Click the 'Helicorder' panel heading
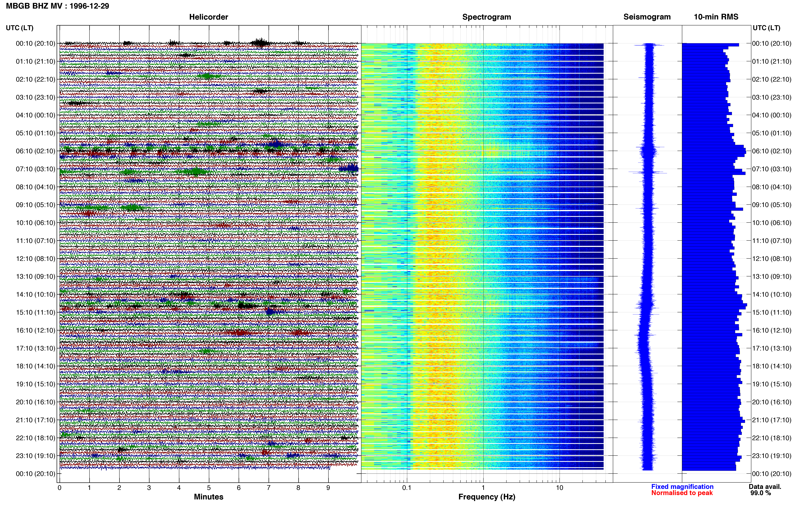The height and width of the screenshot is (508, 812). (209, 17)
